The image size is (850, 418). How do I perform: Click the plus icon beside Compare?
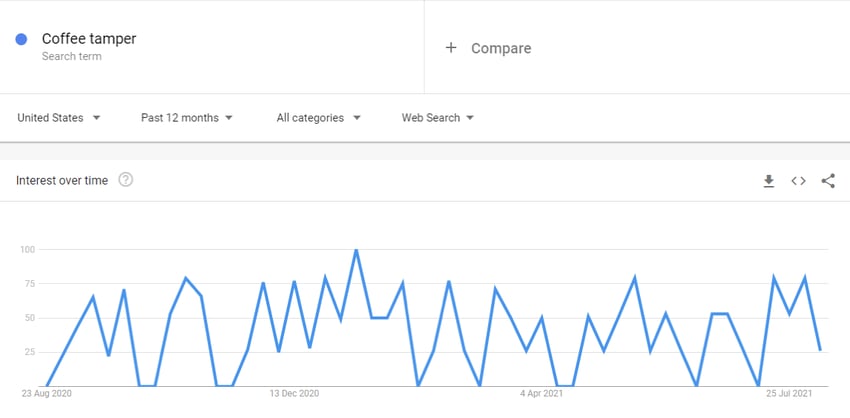pos(450,48)
